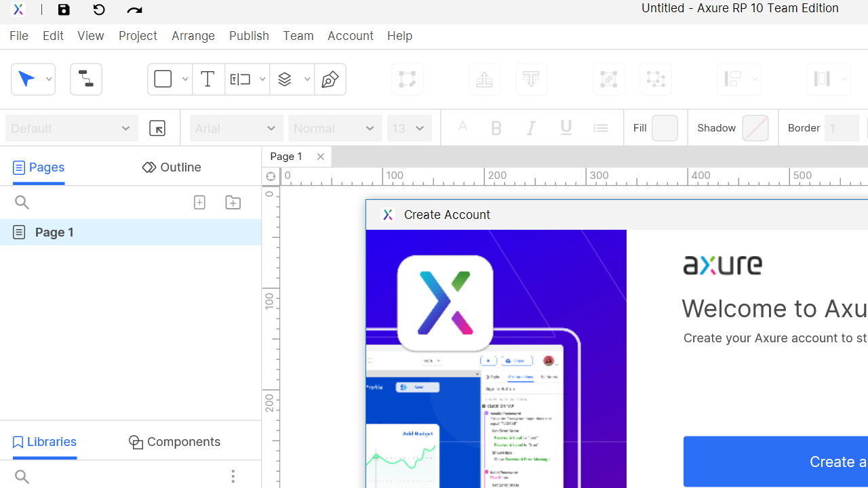The height and width of the screenshot is (488, 868).
Task: Open the Default widget style dropdown
Action: pos(71,128)
